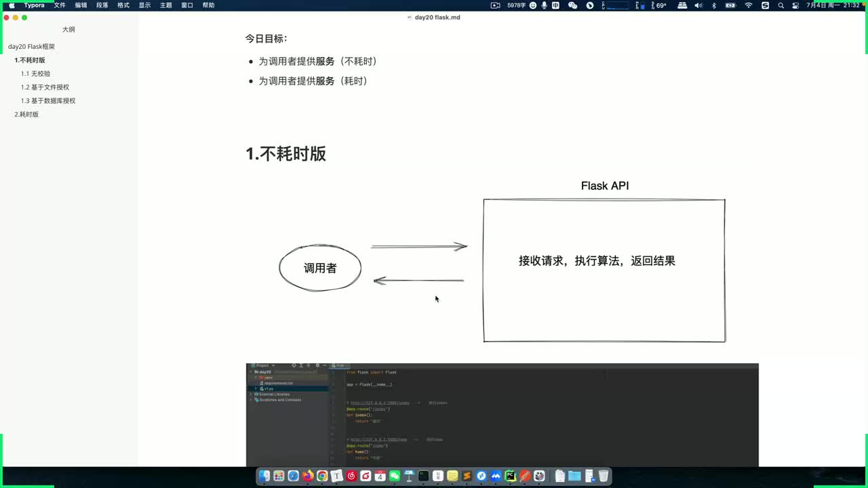868x488 pixels.
Task: Open Control Center
Action: [795, 5]
